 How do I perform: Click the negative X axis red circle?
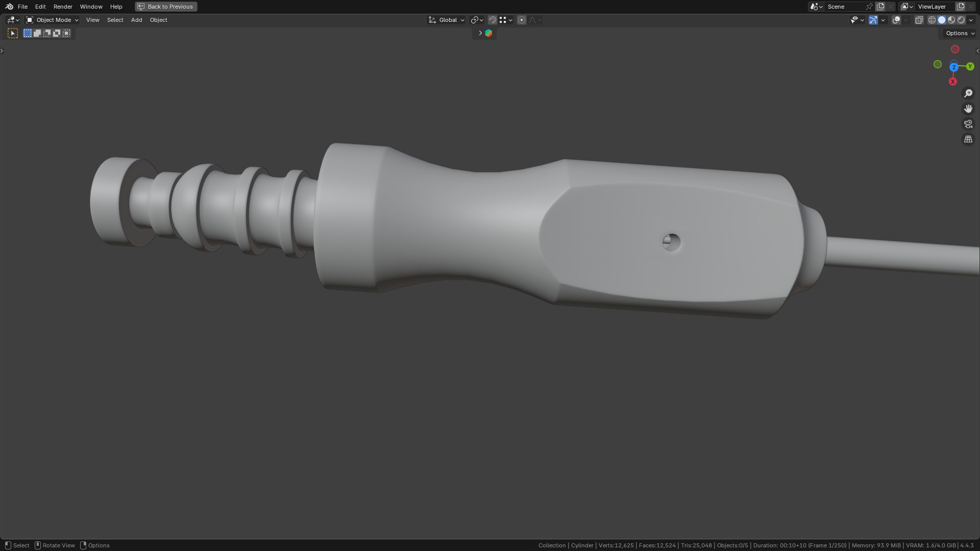955,49
